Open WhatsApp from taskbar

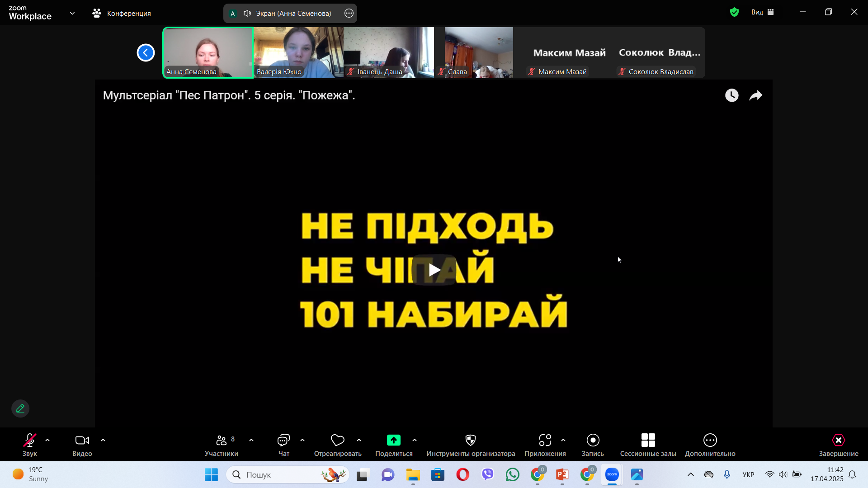[512, 474]
